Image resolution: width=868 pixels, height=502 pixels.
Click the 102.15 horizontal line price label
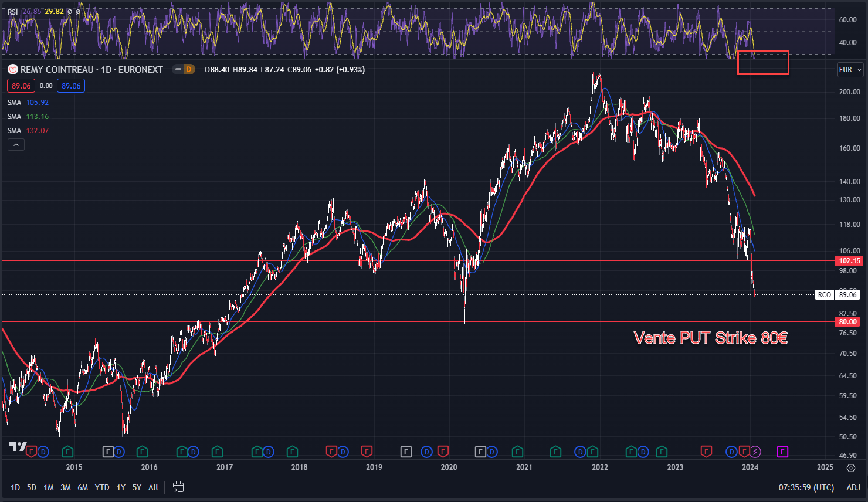(849, 261)
